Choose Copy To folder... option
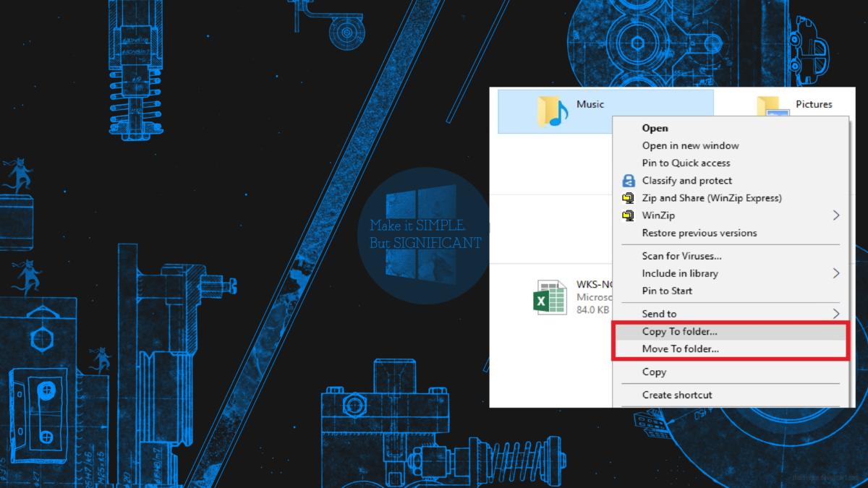Screen dimensions: 868x488 pyautogui.click(x=679, y=332)
